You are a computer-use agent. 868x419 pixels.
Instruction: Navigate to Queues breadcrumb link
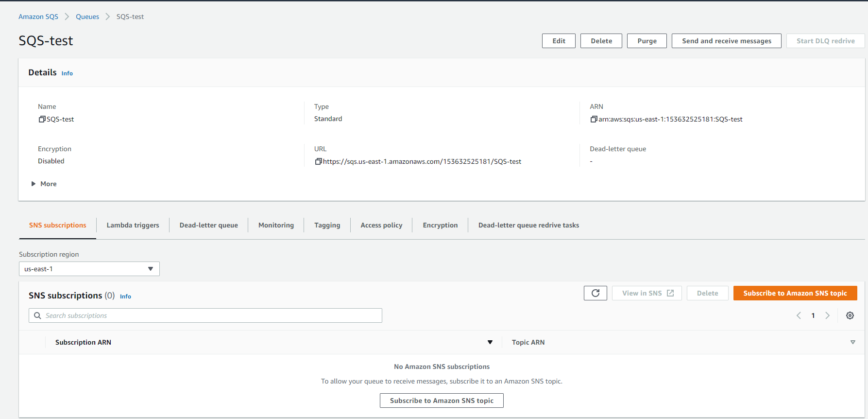tap(87, 17)
